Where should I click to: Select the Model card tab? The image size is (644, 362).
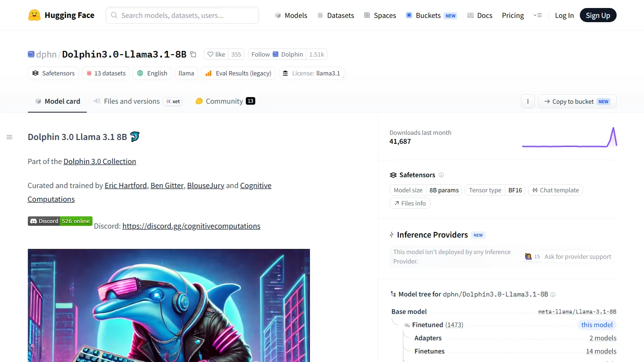pyautogui.click(x=58, y=101)
